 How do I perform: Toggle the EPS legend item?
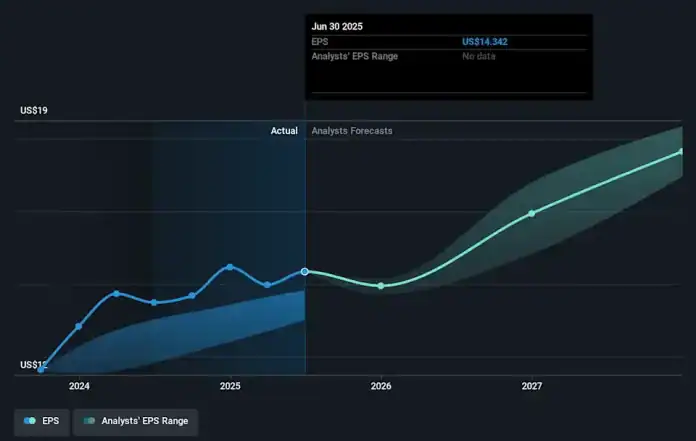point(42,421)
